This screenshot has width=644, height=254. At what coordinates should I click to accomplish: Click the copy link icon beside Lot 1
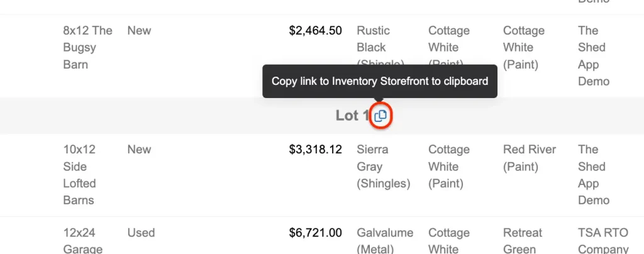380,116
